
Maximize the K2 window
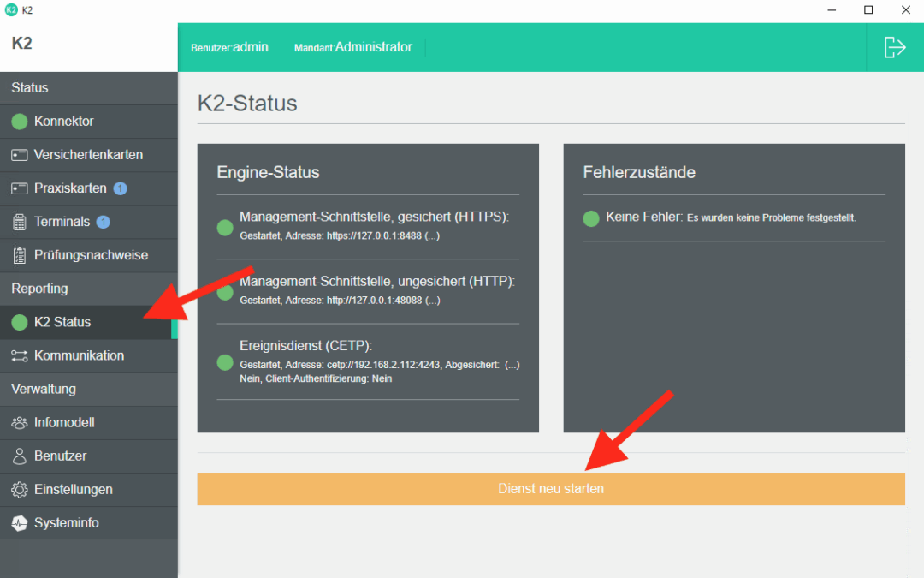868,10
